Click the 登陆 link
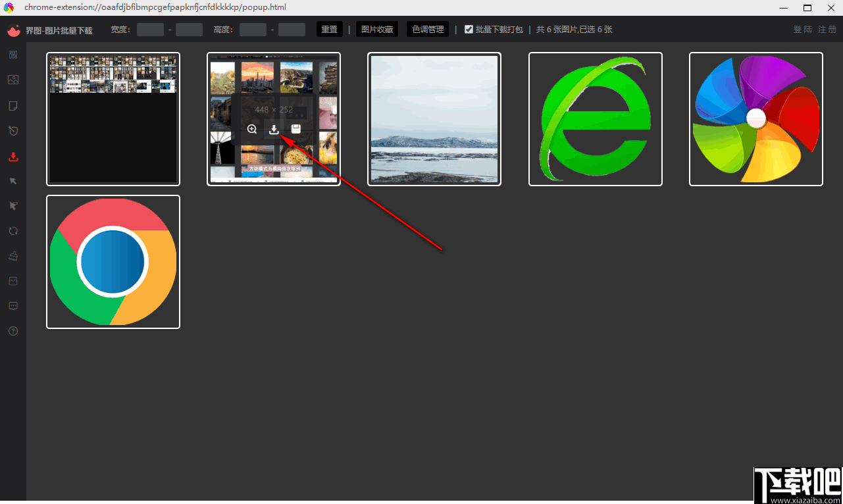Image resolution: width=843 pixels, height=504 pixels. coord(803,30)
